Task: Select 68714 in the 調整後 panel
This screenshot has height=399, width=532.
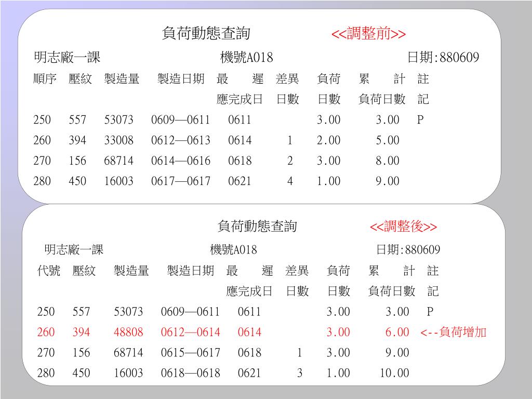Action: (x=128, y=353)
